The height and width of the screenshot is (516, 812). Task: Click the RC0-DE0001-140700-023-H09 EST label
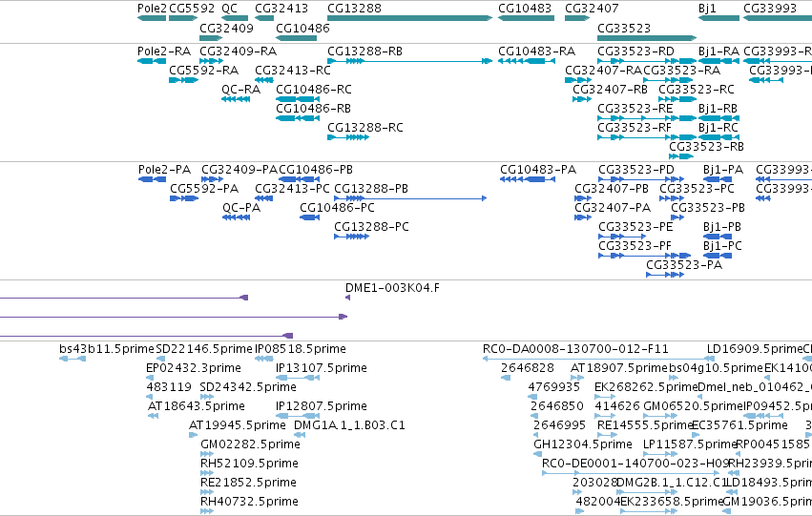(635, 464)
